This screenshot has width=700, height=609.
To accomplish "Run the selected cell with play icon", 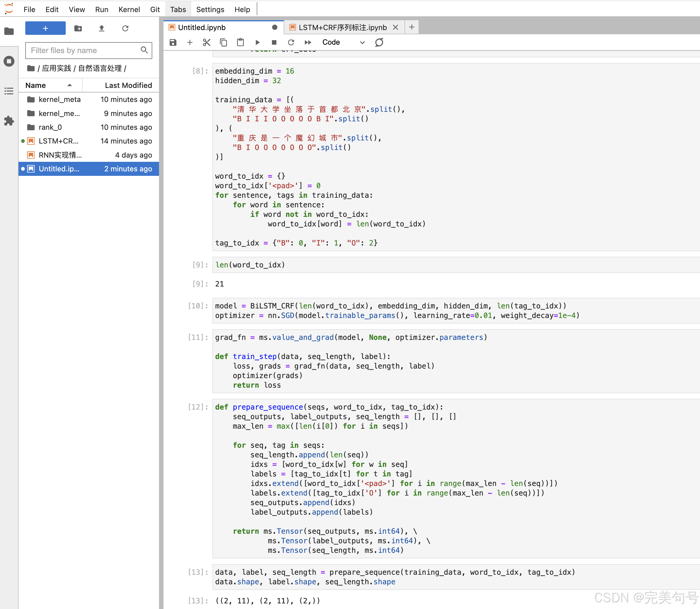I will coord(257,42).
